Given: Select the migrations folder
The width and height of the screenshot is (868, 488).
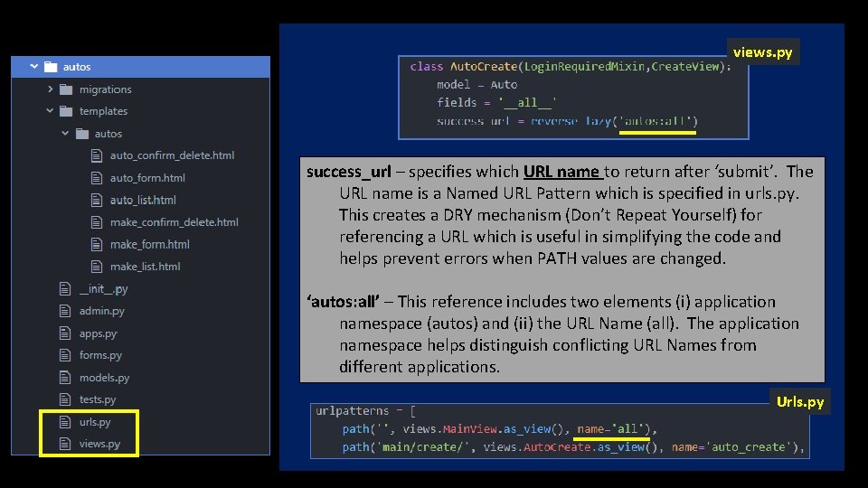Looking at the screenshot, I should tap(105, 89).
